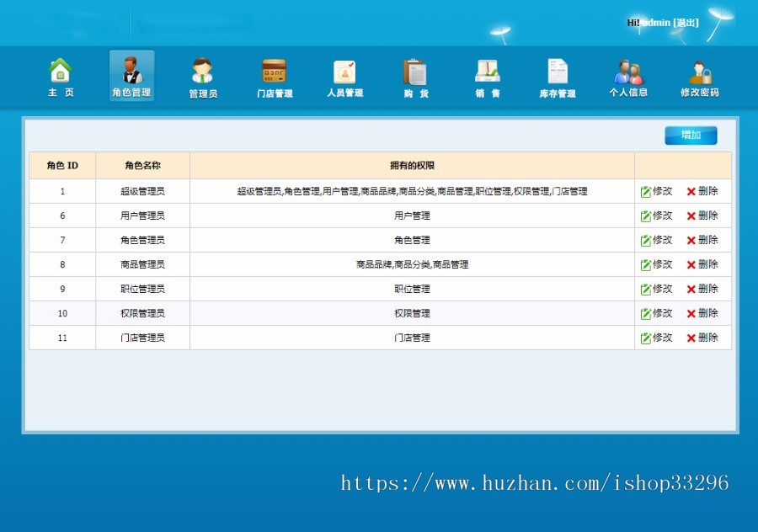758x532 pixels.
Task: Open the 库存管理 inventory management icon
Action: pyautogui.click(x=557, y=77)
